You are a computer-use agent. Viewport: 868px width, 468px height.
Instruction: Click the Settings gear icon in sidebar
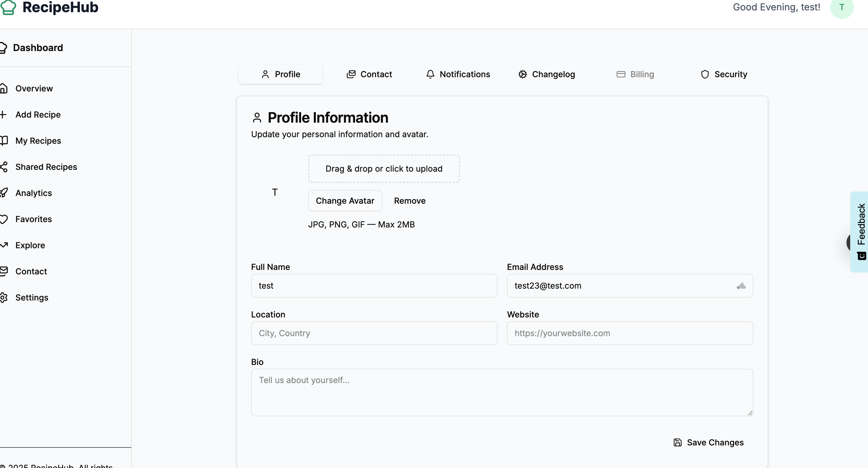coord(4,297)
